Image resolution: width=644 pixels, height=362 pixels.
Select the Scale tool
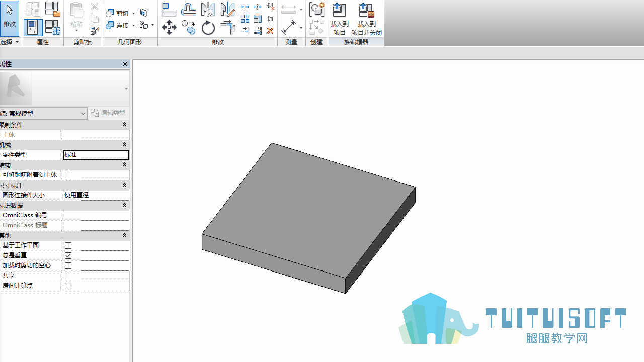pyautogui.click(x=258, y=19)
